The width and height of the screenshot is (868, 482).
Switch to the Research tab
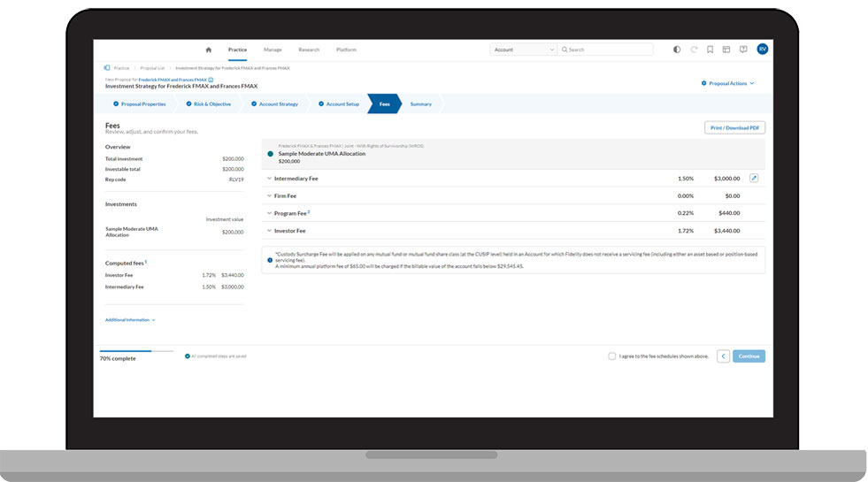(x=309, y=50)
